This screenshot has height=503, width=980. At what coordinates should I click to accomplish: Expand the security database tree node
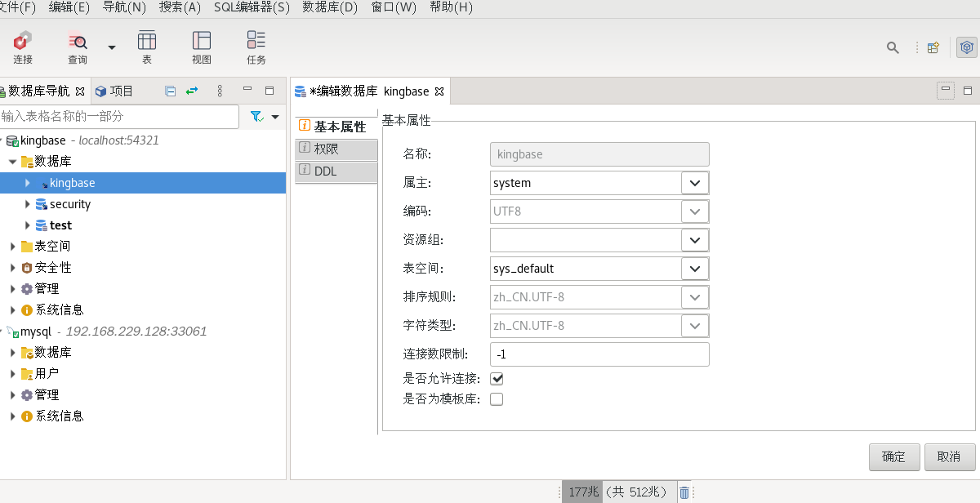coord(27,204)
